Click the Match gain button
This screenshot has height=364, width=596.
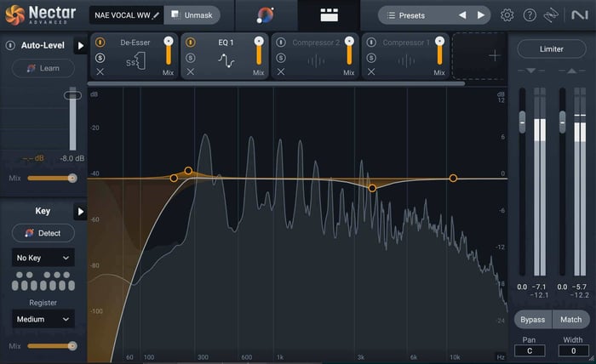click(x=571, y=320)
